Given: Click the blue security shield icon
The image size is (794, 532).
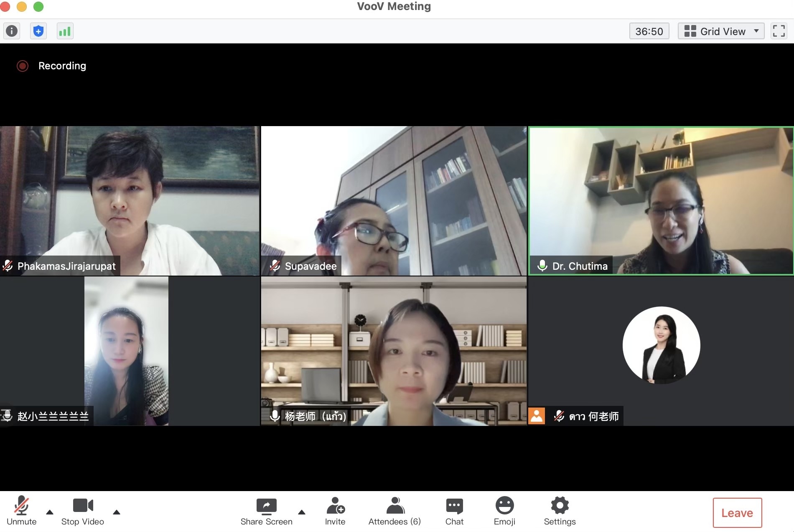Looking at the screenshot, I should pyautogui.click(x=38, y=31).
